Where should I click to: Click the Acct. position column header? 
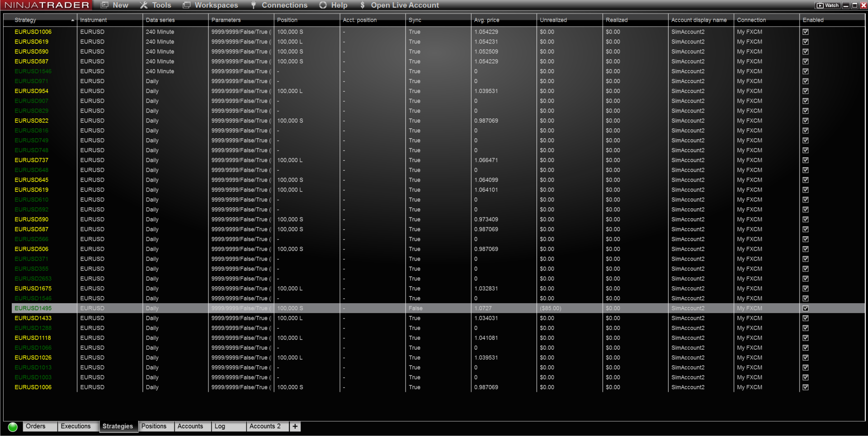(x=373, y=20)
